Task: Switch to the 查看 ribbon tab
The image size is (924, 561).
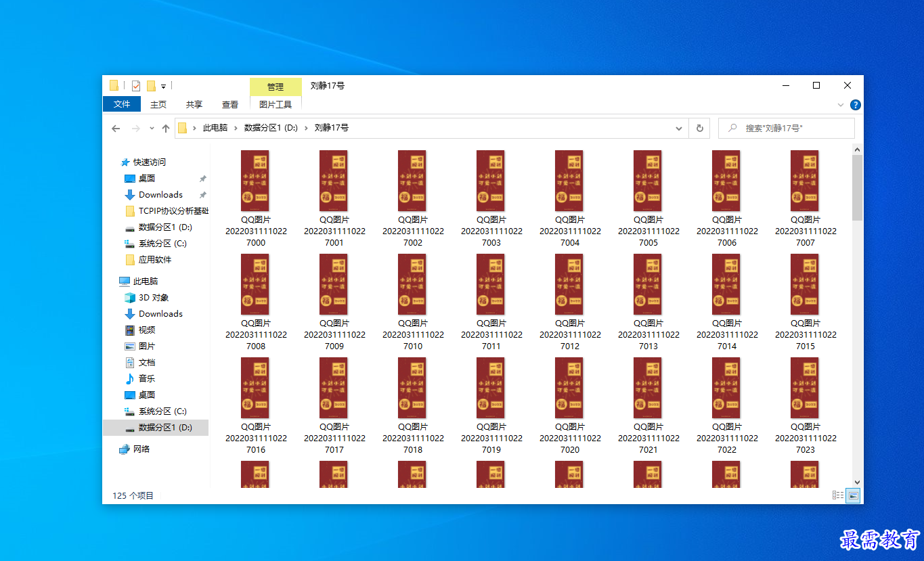Action: click(x=230, y=104)
